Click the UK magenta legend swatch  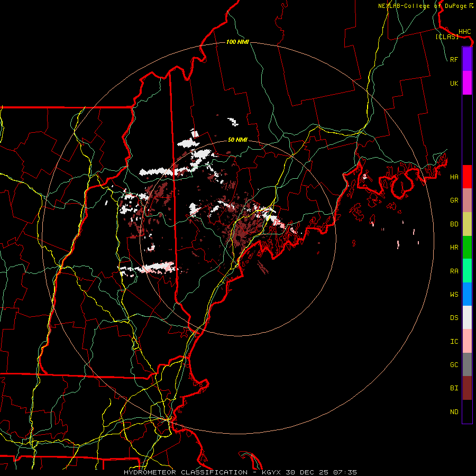tap(467, 83)
